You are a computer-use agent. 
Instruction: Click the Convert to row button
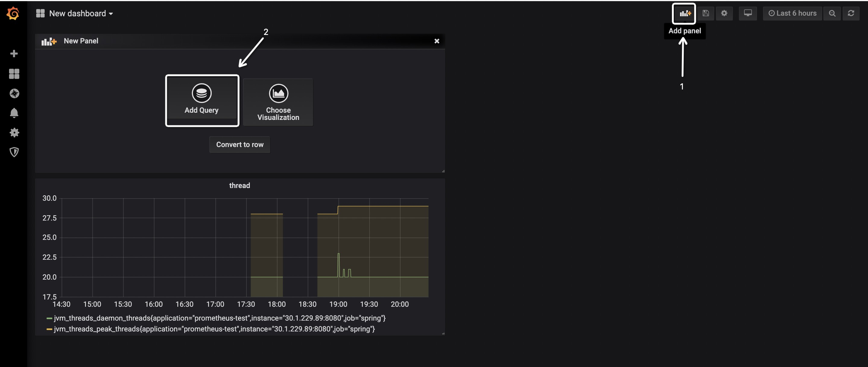239,145
